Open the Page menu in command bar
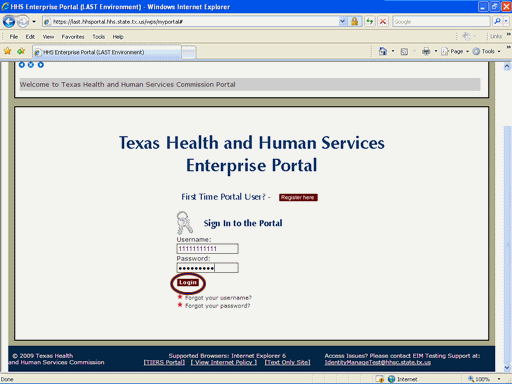Viewport: 512px width, 384px height. click(x=455, y=51)
